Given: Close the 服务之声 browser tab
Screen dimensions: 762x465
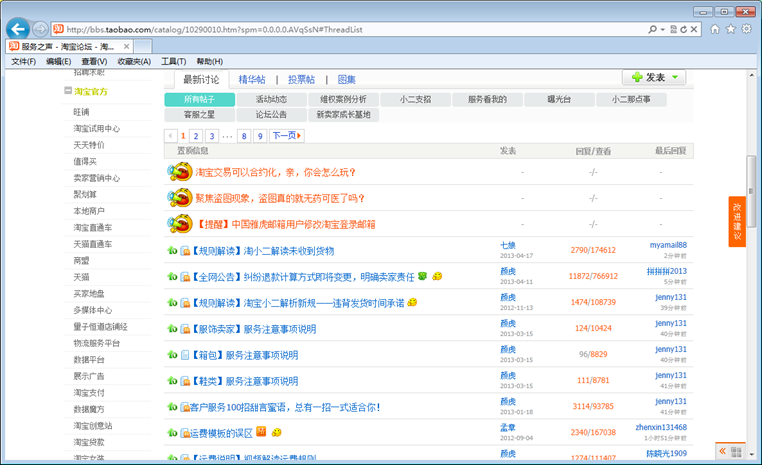Looking at the screenshot, I should coord(126,47).
